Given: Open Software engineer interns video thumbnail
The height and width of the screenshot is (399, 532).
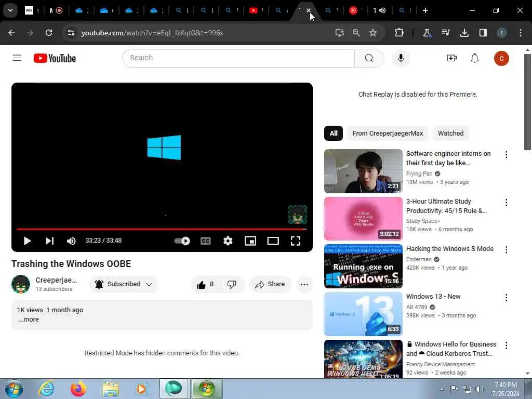Looking at the screenshot, I should click(363, 171).
